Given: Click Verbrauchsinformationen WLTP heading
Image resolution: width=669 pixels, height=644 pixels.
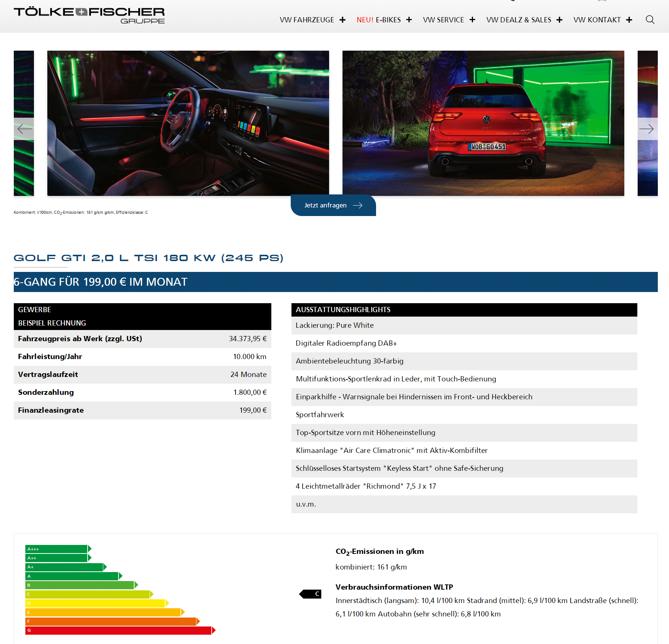Looking at the screenshot, I should coord(394,587).
